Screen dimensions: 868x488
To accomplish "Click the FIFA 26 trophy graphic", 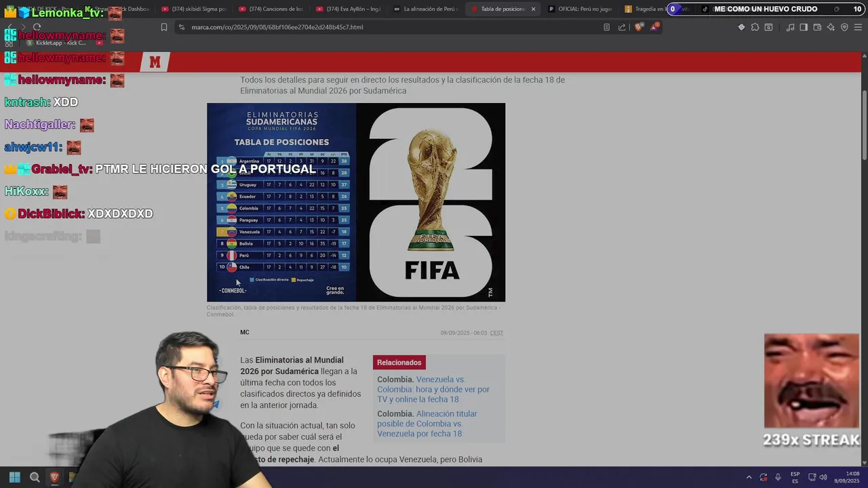I will (431, 202).
